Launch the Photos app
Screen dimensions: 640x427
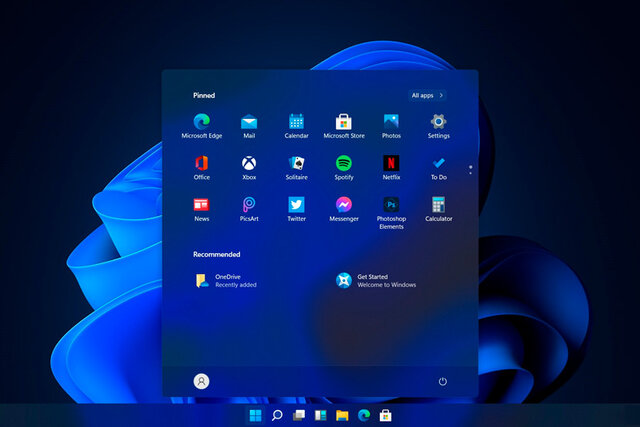pos(391,126)
